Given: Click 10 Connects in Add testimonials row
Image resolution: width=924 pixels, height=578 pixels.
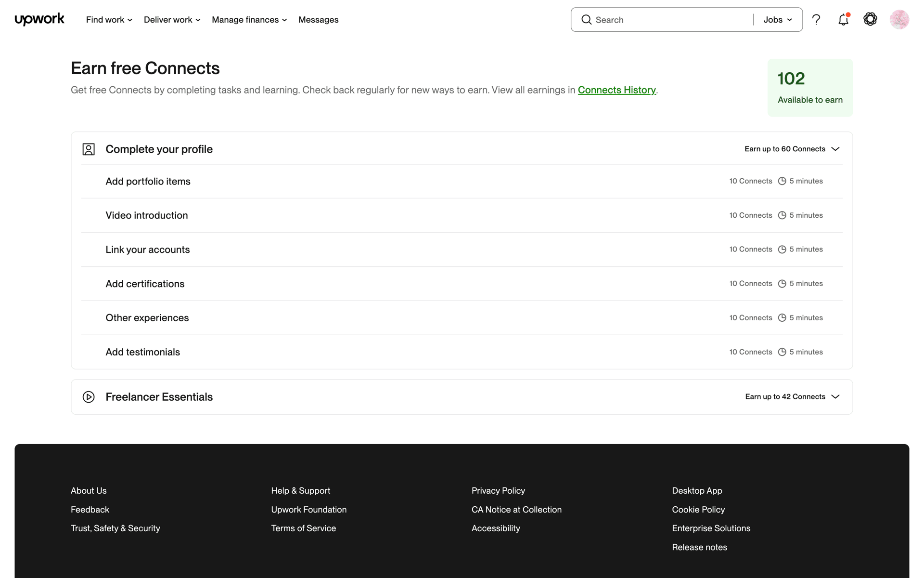Looking at the screenshot, I should [751, 352].
